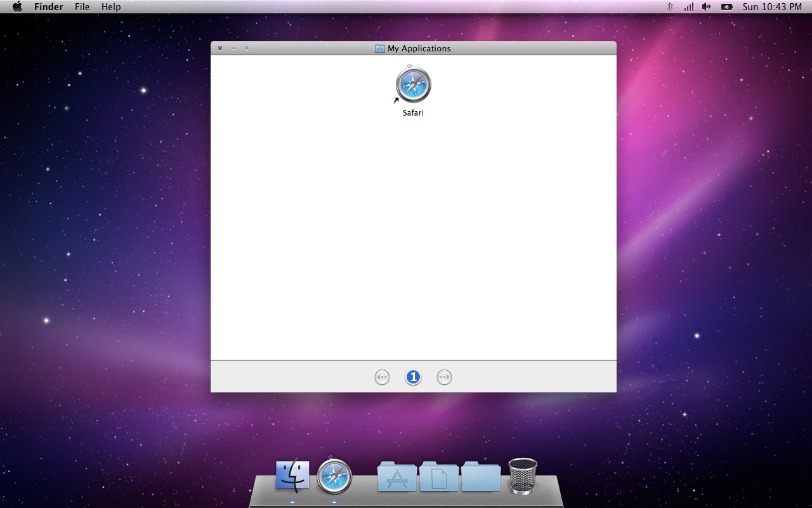The width and height of the screenshot is (812, 508).
Task: Open the File menu
Action: click(82, 7)
